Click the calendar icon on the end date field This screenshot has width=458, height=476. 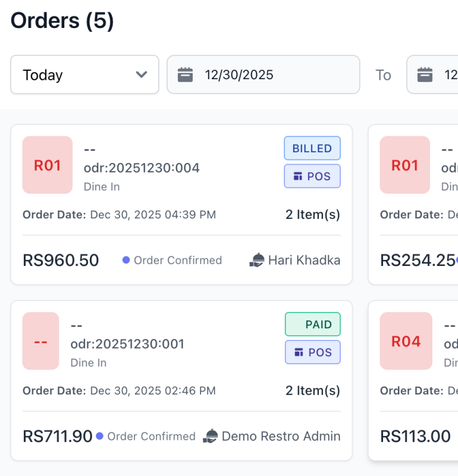(425, 74)
